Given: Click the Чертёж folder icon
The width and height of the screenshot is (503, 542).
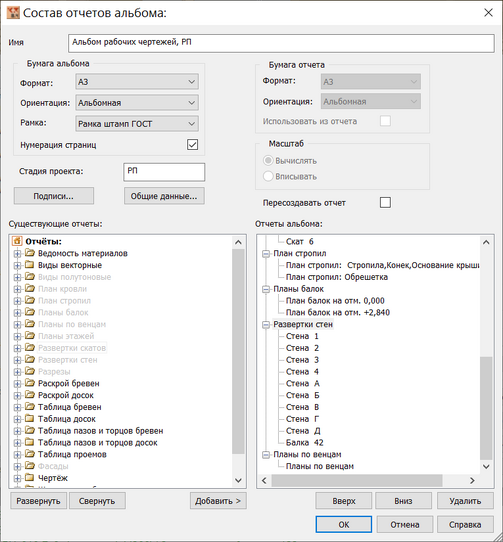Looking at the screenshot, I should (30, 478).
